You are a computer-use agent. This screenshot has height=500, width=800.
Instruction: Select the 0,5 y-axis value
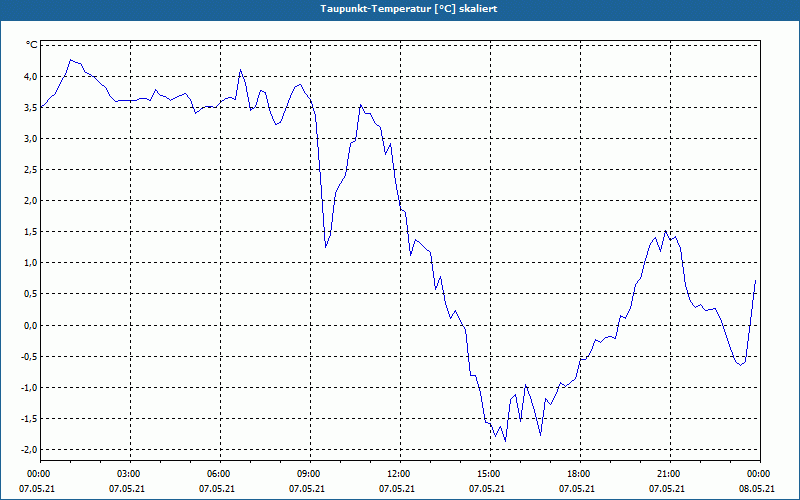pos(30,294)
